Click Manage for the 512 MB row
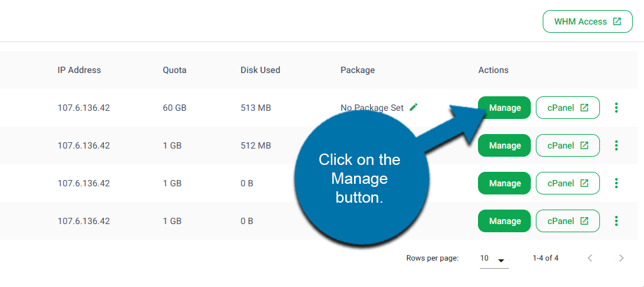This screenshot has width=644, height=287. pos(504,145)
